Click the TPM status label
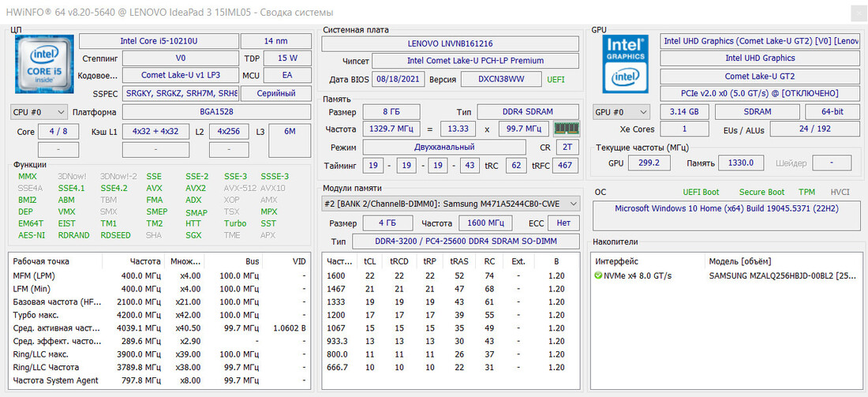Viewport: 868px width, 397px height. tap(806, 192)
